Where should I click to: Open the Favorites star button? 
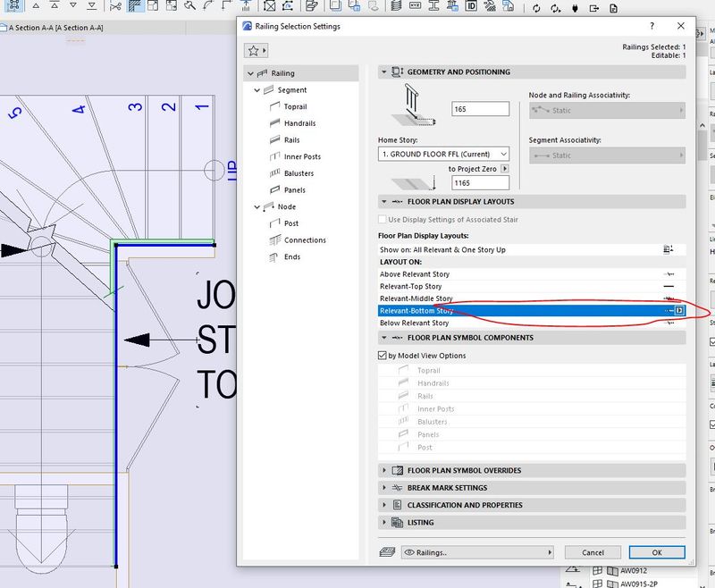[x=255, y=53]
